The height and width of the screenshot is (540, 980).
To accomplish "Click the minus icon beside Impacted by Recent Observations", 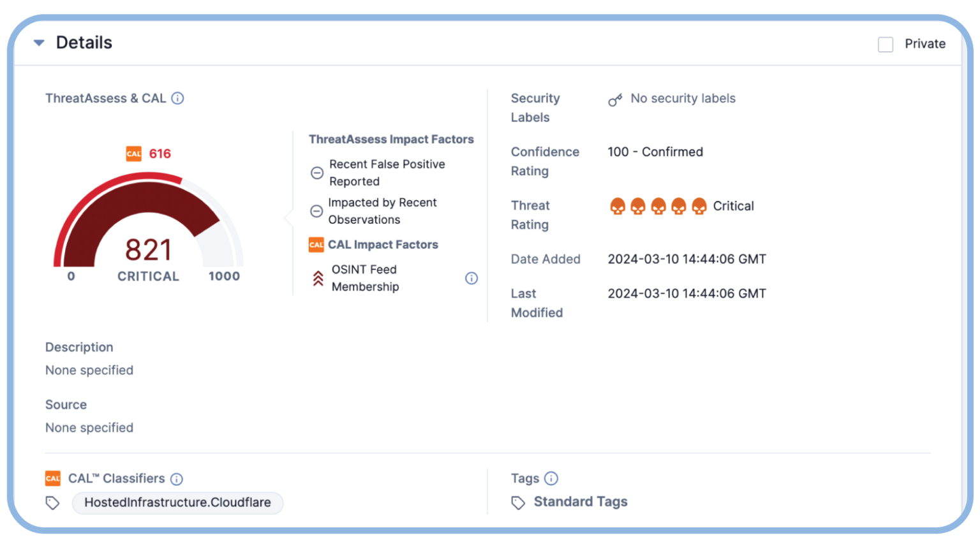I will [x=317, y=211].
